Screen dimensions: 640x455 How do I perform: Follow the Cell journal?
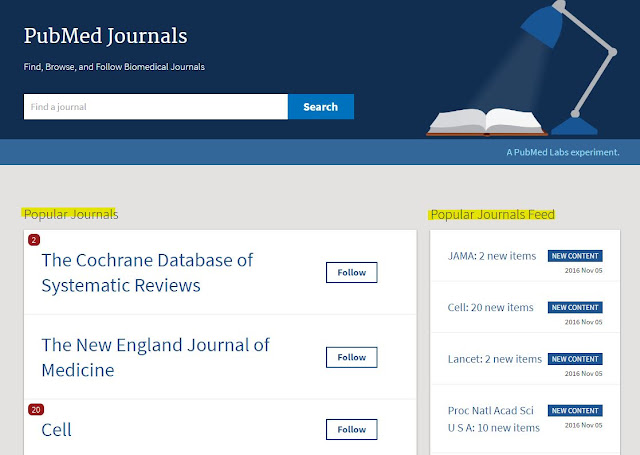351,429
